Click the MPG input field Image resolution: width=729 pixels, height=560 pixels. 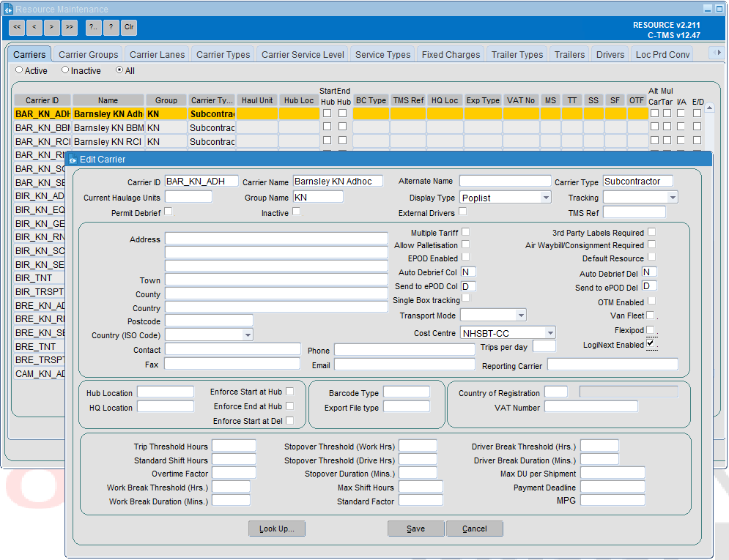click(x=613, y=500)
